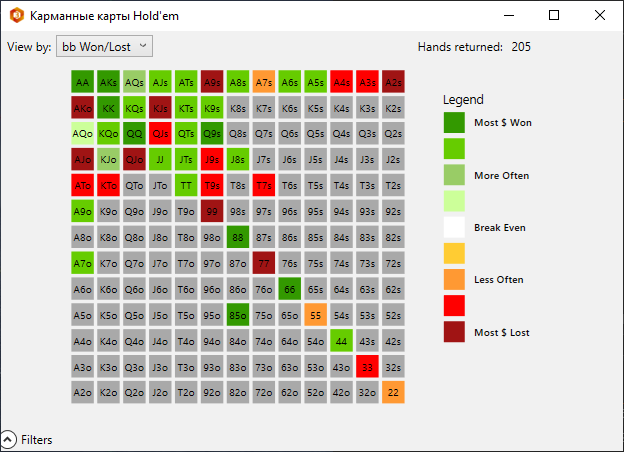Click the A7s orange cell
This screenshot has height=452, width=625.
(x=264, y=82)
